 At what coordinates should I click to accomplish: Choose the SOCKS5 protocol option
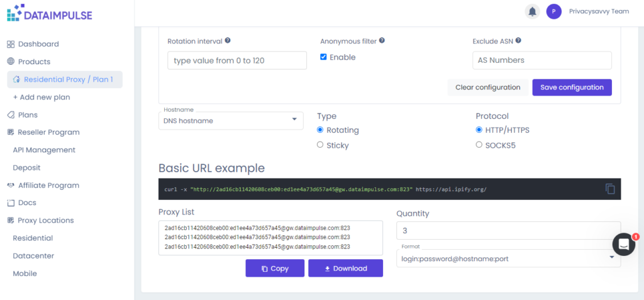point(479,145)
